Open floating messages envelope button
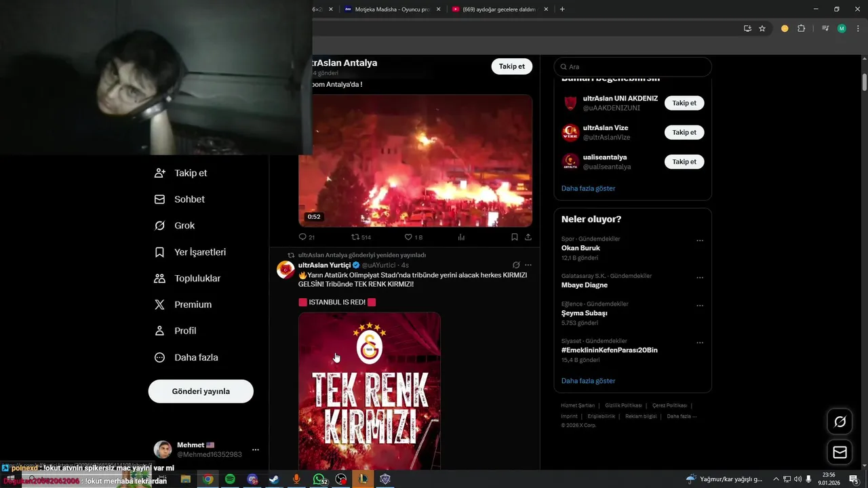Screen dimensions: 868x488 (840, 452)
